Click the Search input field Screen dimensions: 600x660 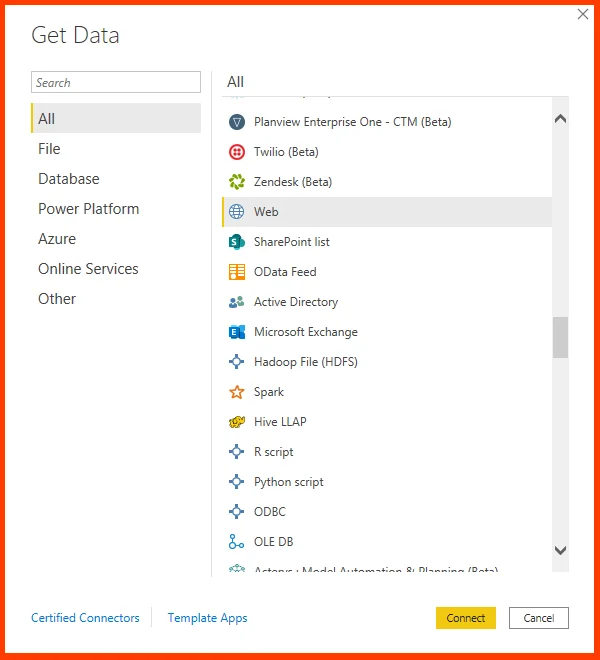coord(116,82)
